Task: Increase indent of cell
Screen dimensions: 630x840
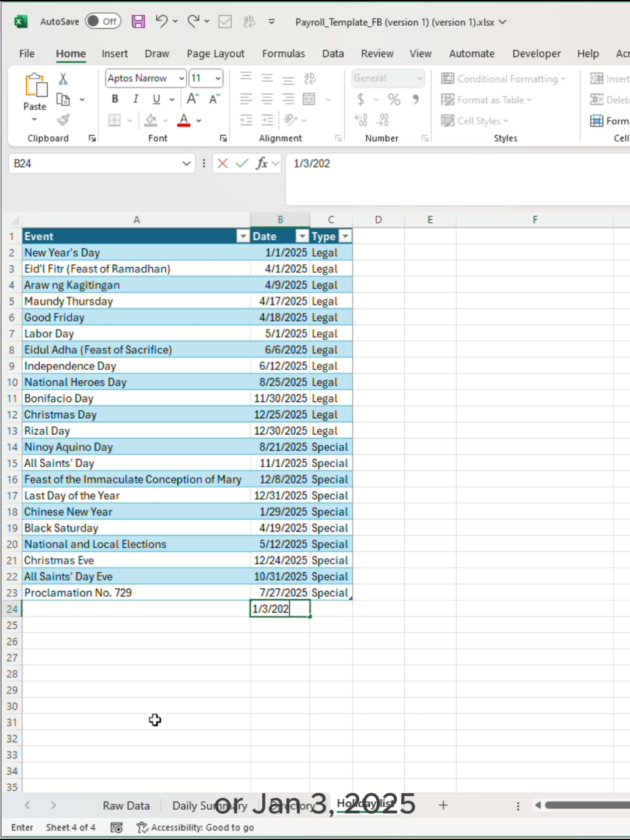Action: (267, 120)
